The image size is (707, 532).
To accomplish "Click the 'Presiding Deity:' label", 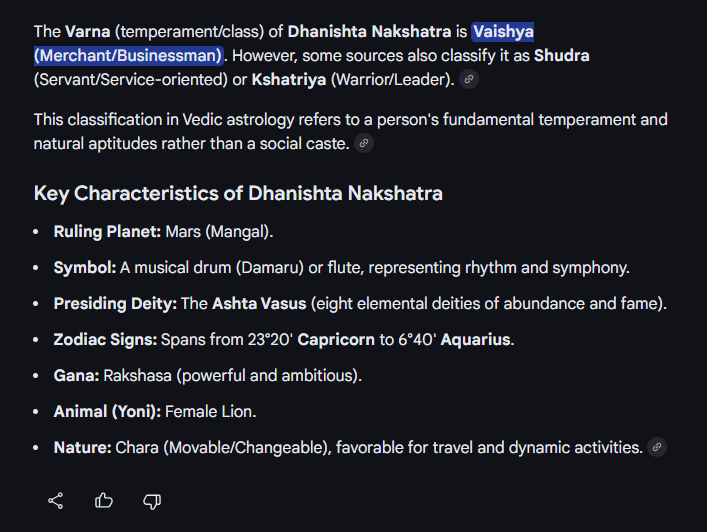I will pos(115,303).
